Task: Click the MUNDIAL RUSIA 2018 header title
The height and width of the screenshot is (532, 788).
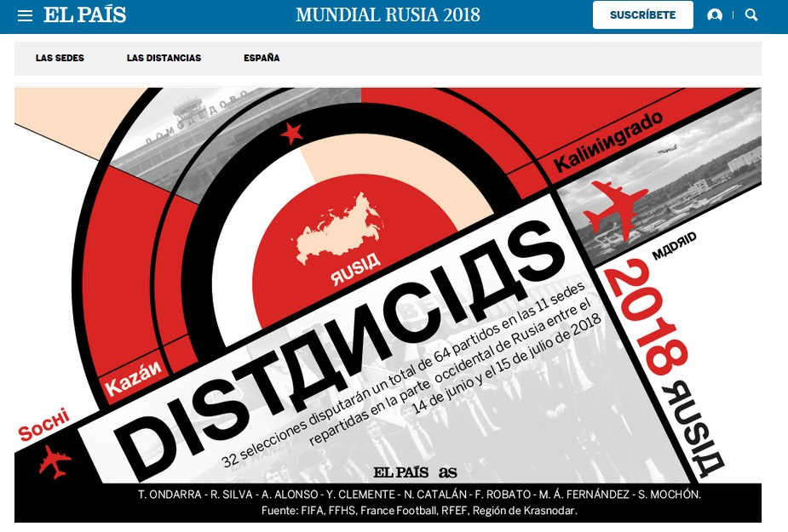Action: (388, 14)
